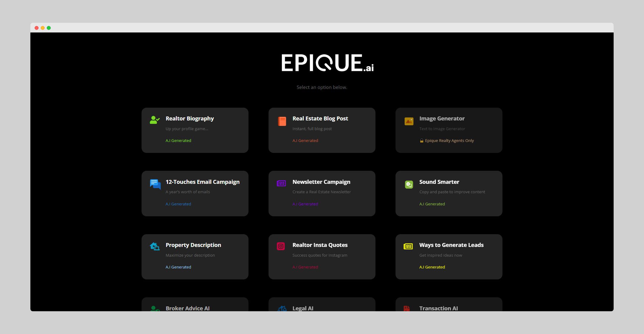Click the lock icon beside Epique Realty Agents Only
This screenshot has width=644, height=334.
click(422, 140)
